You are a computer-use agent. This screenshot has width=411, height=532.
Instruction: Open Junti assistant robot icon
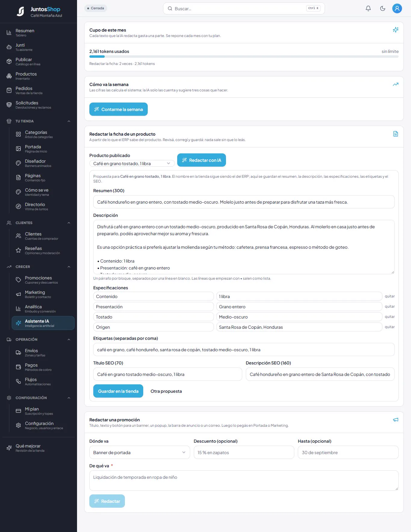click(9, 47)
